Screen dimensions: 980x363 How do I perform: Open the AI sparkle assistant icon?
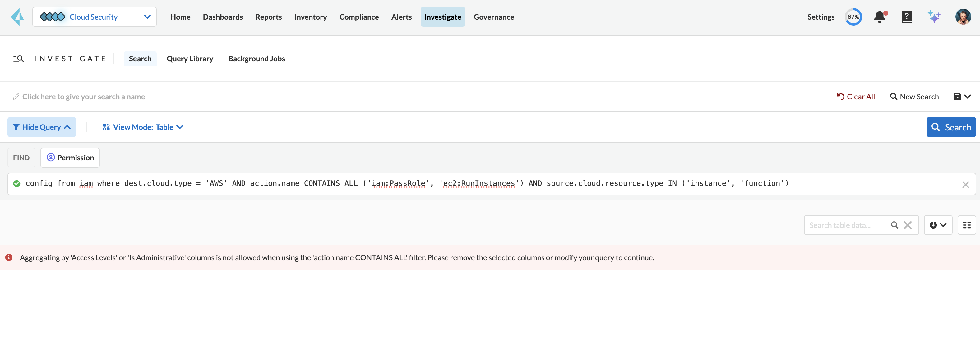click(934, 17)
